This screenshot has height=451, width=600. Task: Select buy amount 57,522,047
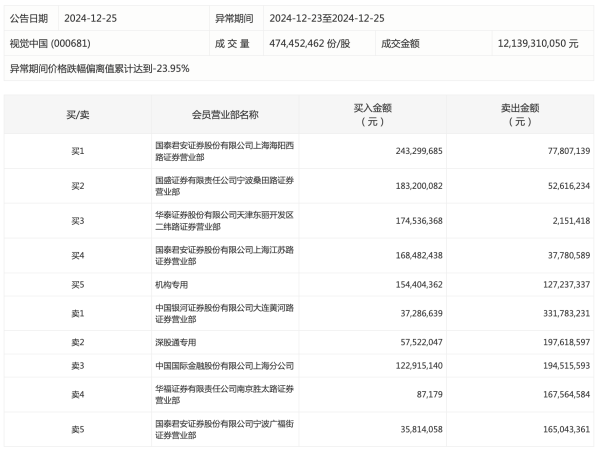pos(421,342)
